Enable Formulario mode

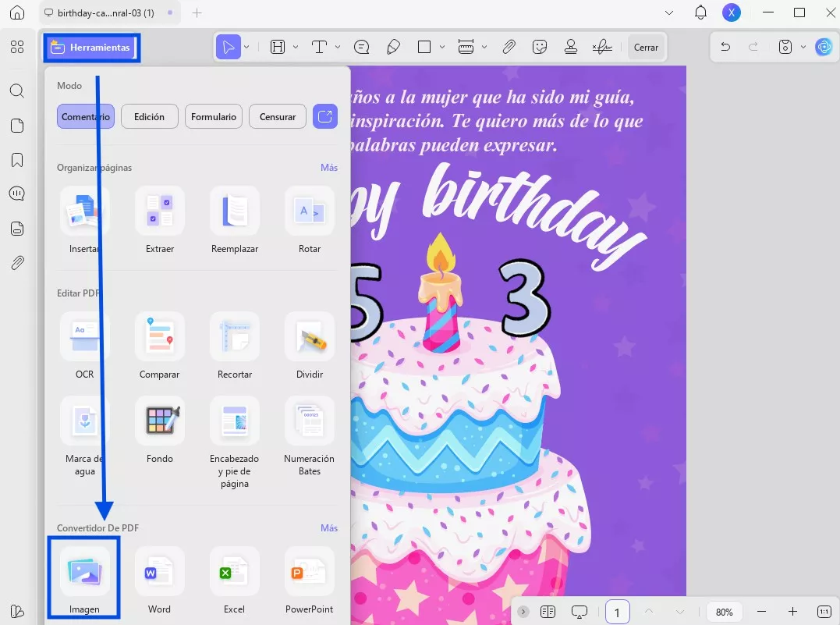coord(214,117)
